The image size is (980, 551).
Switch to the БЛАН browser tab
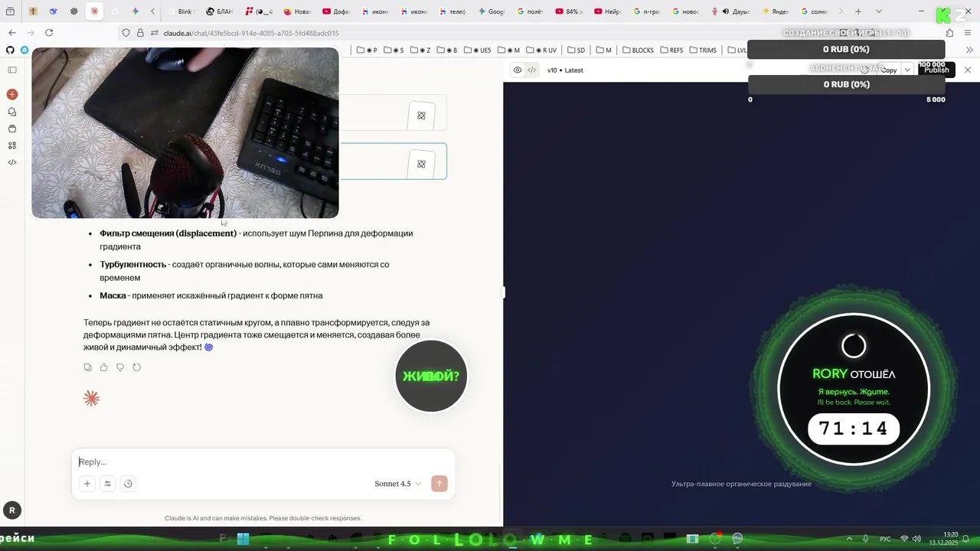pos(220,11)
